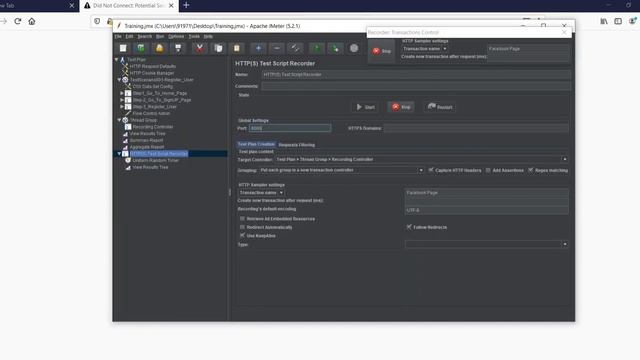The width and height of the screenshot is (640, 360).
Task: Click the Copy toolbar icon
Action: coord(218,48)
